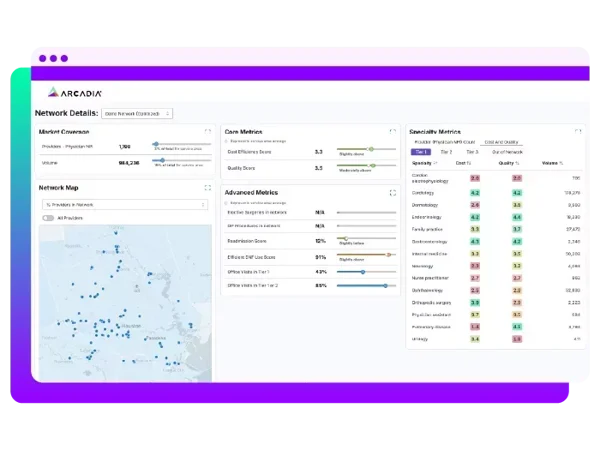Click the Office Visits in Tier 1 label
Image resolution: width=600 pixels, height=450 pixels.
(248, 272)
